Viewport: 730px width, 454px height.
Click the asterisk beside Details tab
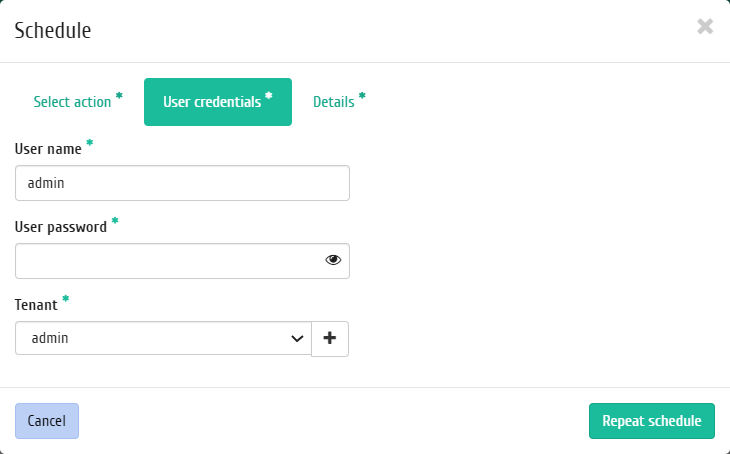(362, 95)
